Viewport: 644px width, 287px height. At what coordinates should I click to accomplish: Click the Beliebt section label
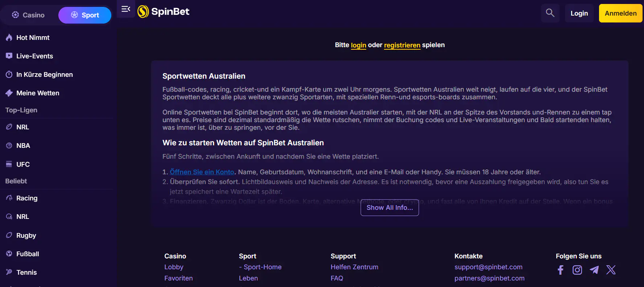point(16,181)
